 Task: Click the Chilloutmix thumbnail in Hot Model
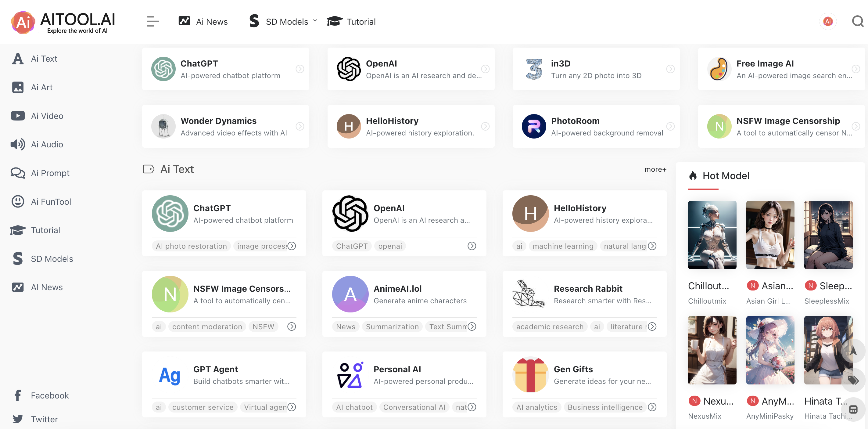(x=712, y=235)
